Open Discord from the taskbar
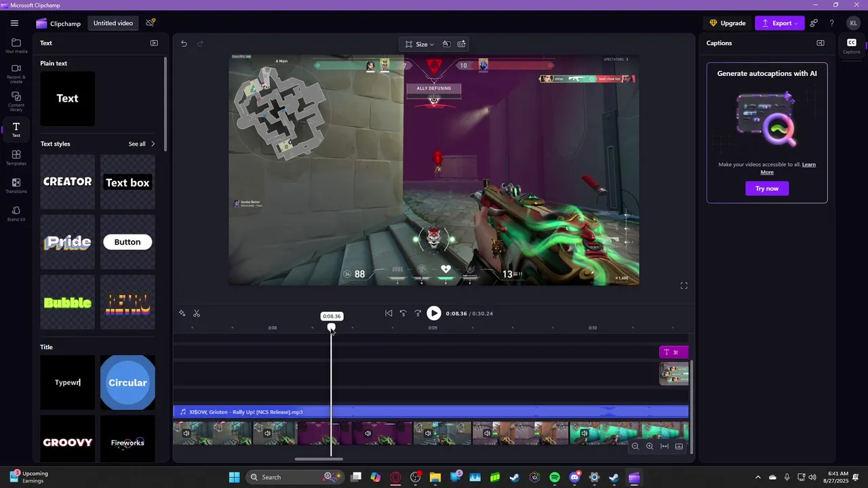 [x=575, y=477]
